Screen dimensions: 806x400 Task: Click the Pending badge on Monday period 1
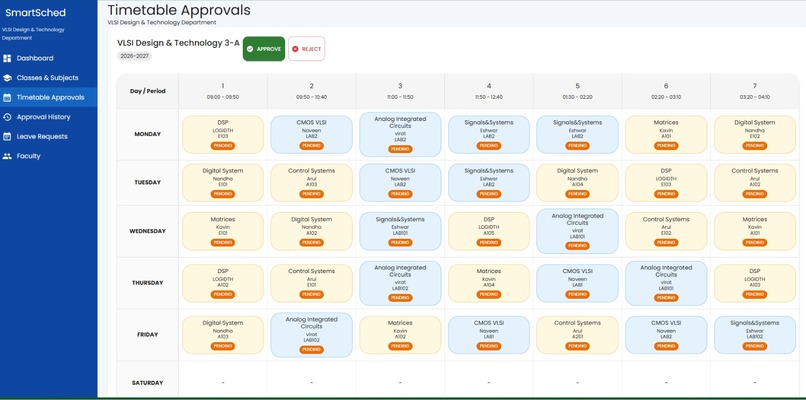coord(223,146)
